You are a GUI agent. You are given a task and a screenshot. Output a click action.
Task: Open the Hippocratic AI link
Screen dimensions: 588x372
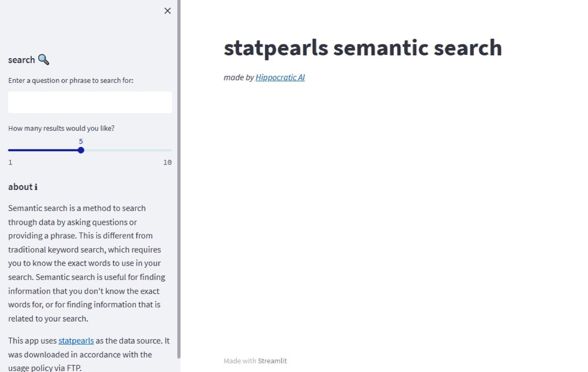[x=280, y=77]
